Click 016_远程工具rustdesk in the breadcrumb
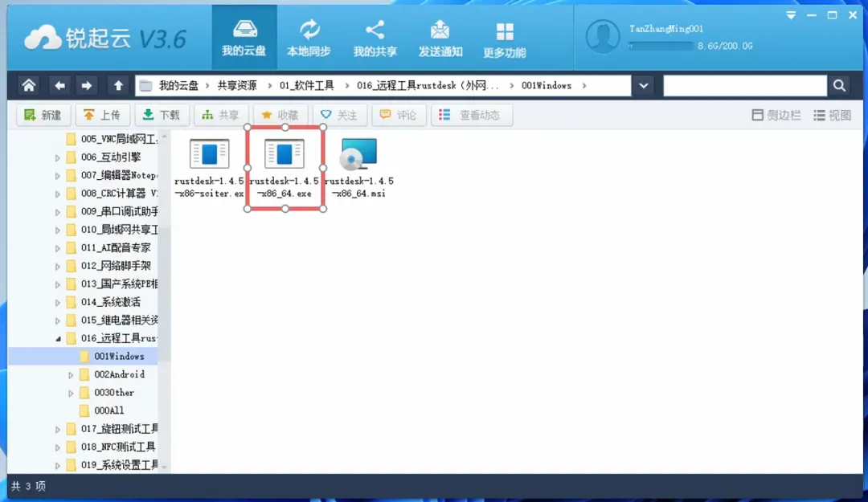This screenshot has width=868, height=502. (x=428, y=85)
